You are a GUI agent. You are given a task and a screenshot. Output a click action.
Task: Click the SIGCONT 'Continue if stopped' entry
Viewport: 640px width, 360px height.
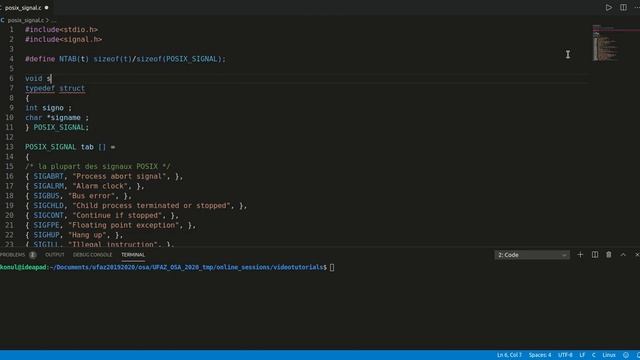(x=102, y=216)
